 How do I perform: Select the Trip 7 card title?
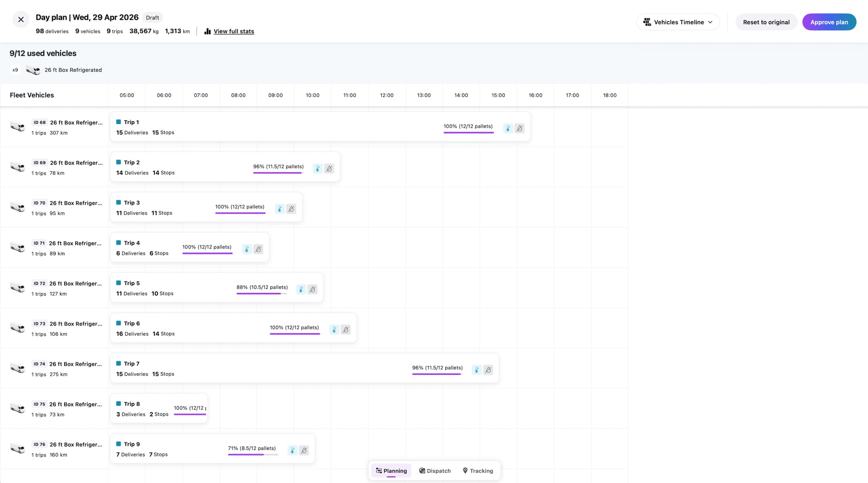click(x=132, y=364)
